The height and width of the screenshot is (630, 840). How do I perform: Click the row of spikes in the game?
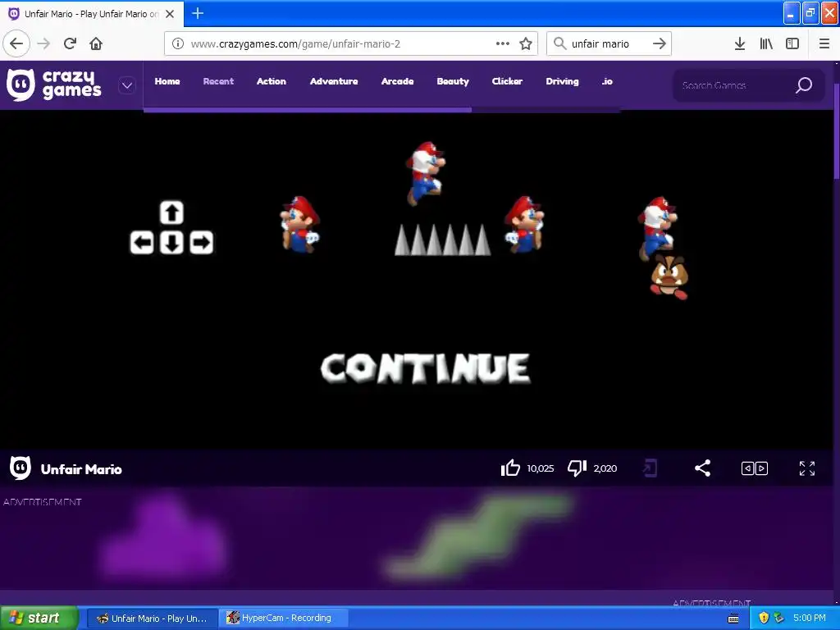(442, 240)
